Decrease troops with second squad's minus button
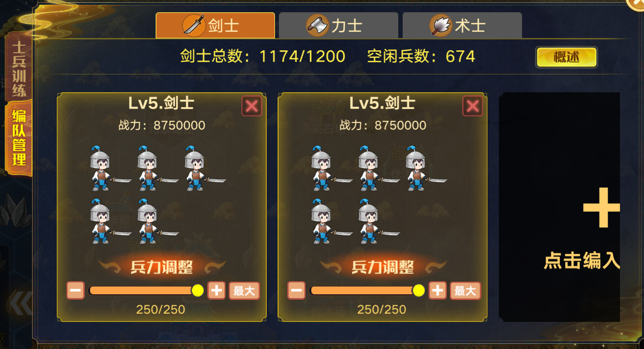Image resolution: width=644 pixels, height=349 pixels. point(296,290)
